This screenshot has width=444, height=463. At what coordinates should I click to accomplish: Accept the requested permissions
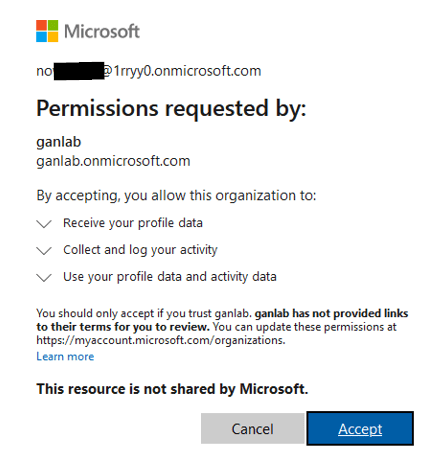pos(360,429)
